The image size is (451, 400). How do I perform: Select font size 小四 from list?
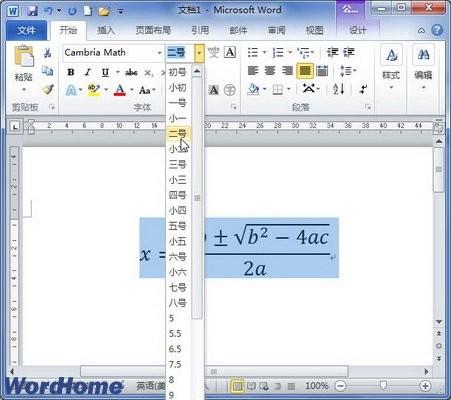pyautogui.click(x=179, y=210)
